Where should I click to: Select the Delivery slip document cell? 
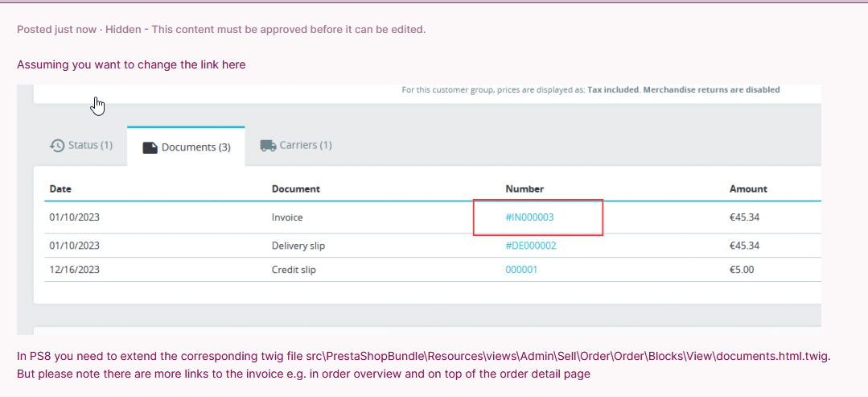[298, 246]
